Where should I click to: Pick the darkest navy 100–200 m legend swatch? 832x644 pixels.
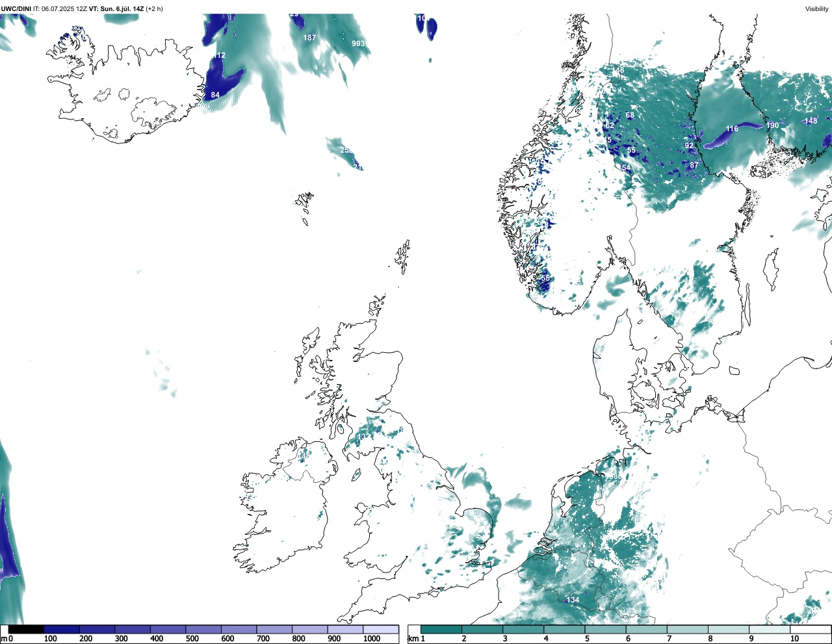[x=62, y=630]
